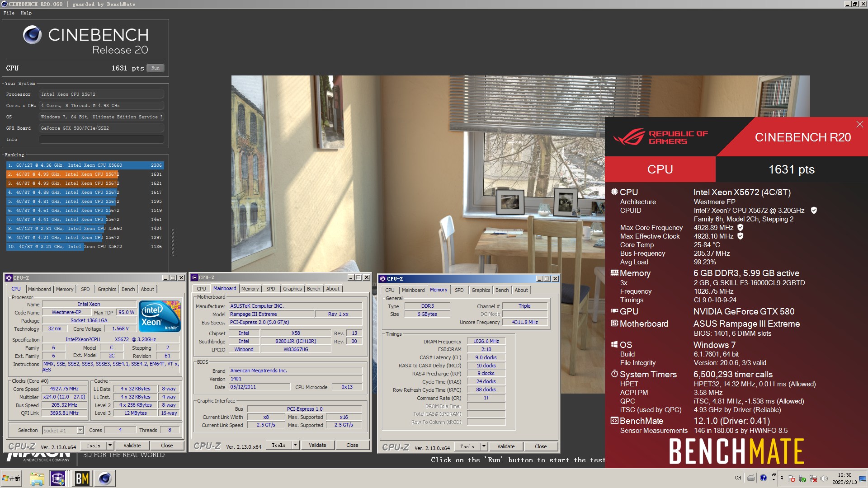
Task: Click the Intel Xeon inside logo
Action: coord(160,316)
